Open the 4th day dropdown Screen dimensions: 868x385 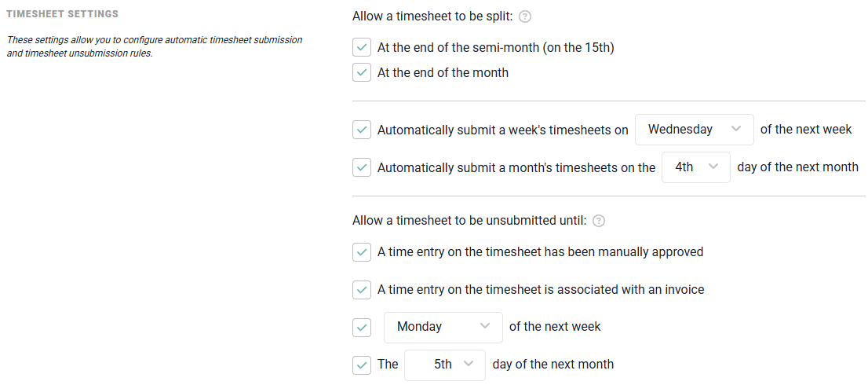pyautogui.click(x=696, y=167)
